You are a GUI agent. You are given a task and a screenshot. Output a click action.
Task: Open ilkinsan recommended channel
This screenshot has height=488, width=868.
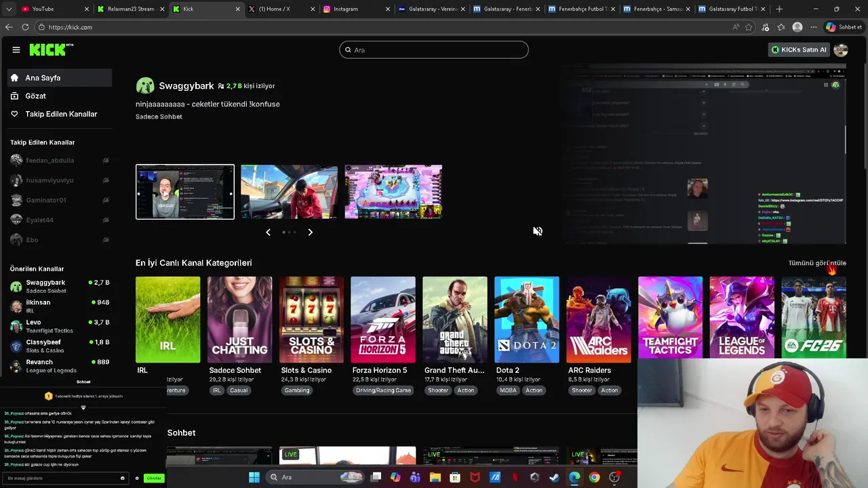point(60,306)
